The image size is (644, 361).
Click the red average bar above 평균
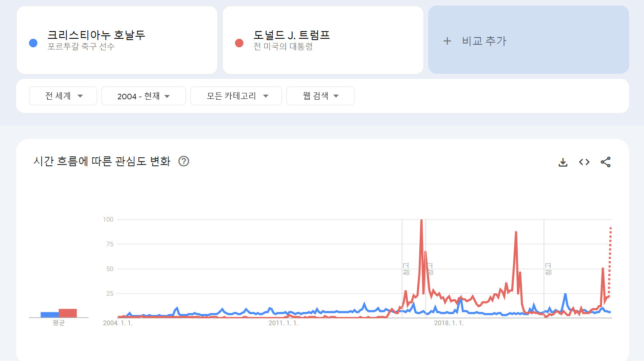(x=68, y=313)
